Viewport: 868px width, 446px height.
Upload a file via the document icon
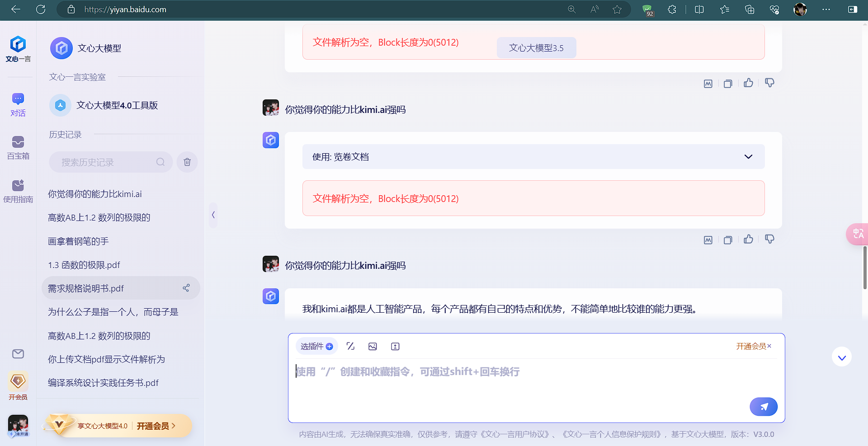(395, 346)
